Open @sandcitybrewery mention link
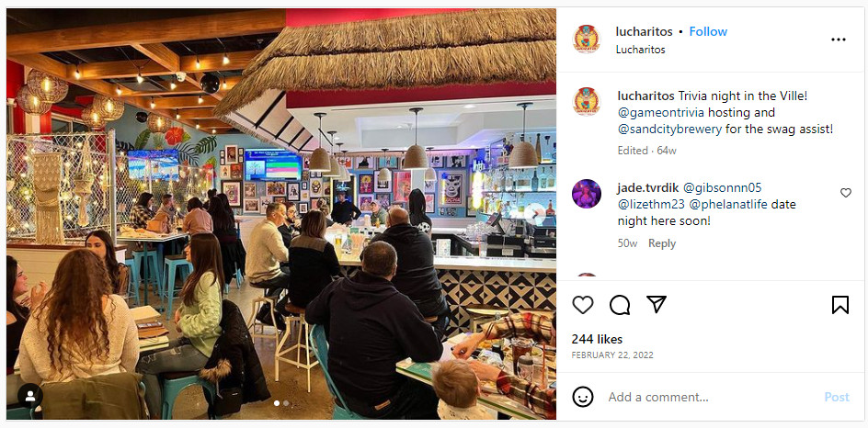Viewport: 868px width, 428px height. pyautogui.click(x=669, y=130)
